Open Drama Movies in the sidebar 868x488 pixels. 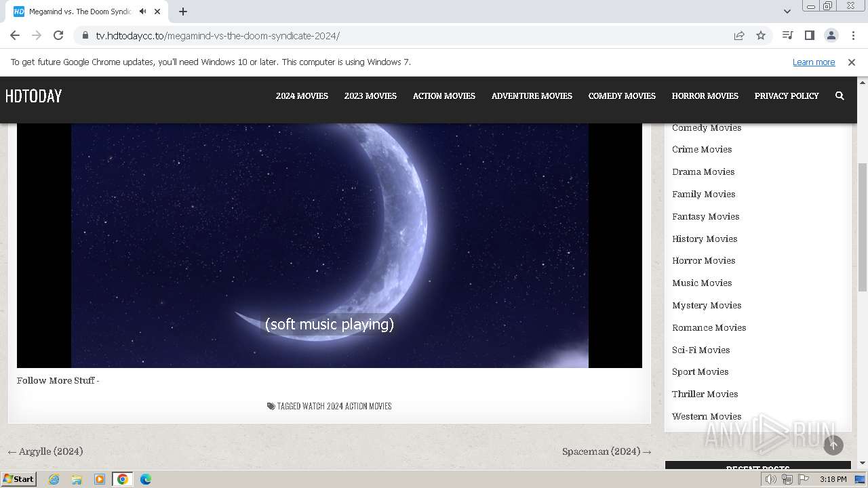pos(703,171)
